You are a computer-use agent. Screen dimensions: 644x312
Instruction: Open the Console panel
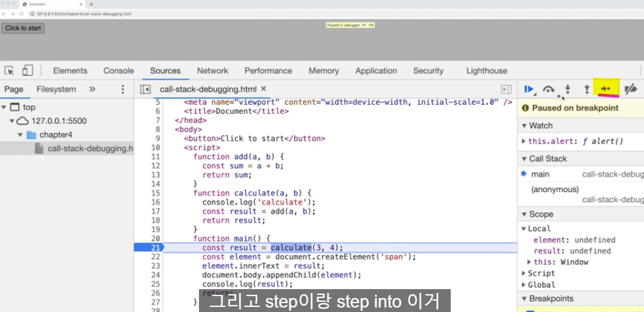coord(119,71)
